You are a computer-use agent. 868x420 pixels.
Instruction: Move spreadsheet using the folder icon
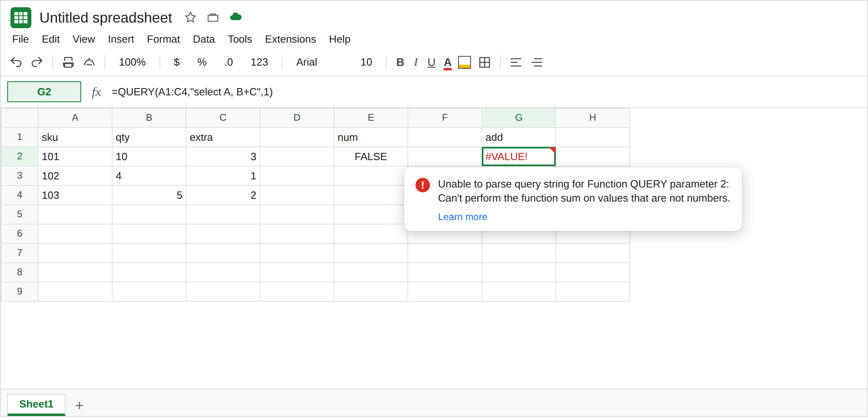point(213,17)
